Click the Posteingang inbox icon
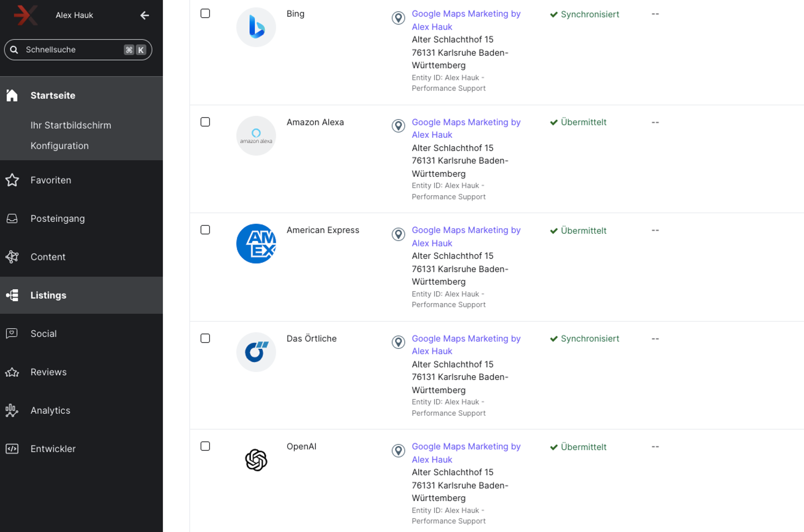The width and height of the screenshot is (804, 532). [12, 219]
